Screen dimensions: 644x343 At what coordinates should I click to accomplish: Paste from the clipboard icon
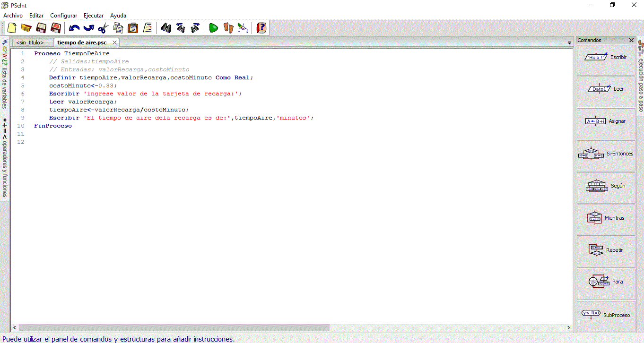133,28
